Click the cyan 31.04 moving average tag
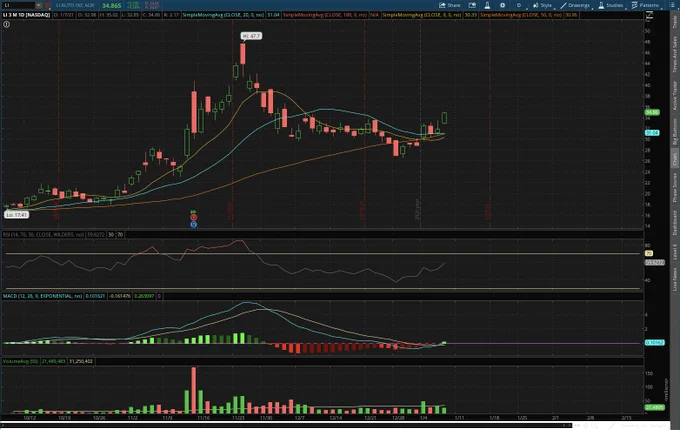This screenshot has height=430, width=680. point(652,133)
